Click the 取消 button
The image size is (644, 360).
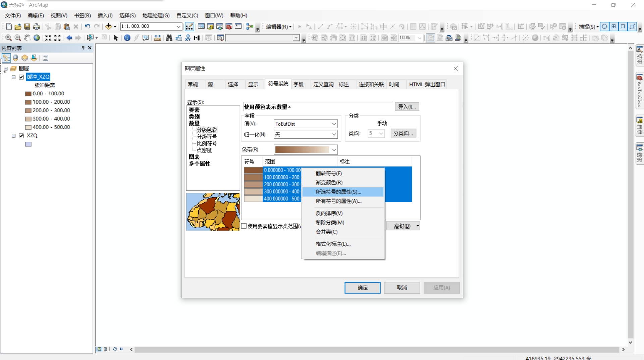point(402,288)
